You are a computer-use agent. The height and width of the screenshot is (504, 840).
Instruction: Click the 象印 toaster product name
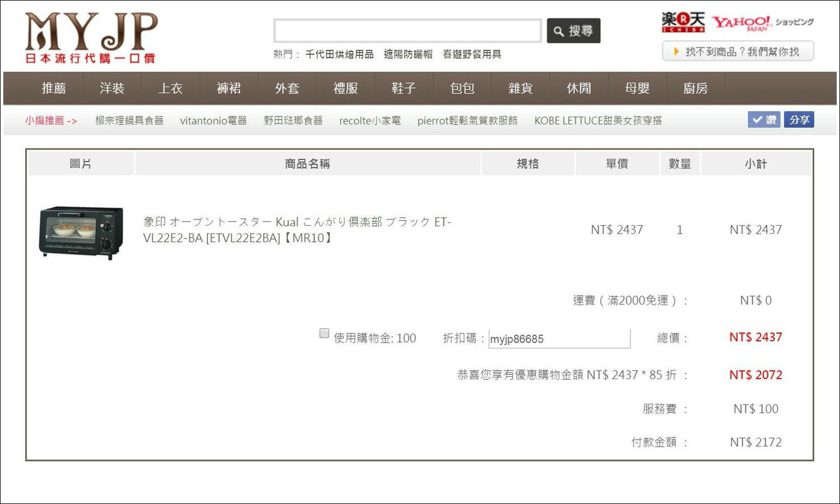click(x=297, y=230)
